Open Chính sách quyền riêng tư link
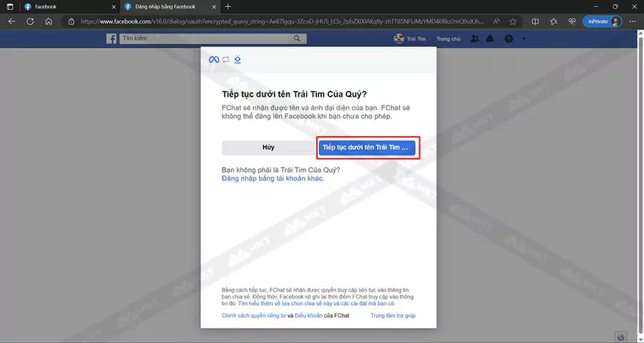The width and height of the screenshot is (644, 343). click(253, 316)
